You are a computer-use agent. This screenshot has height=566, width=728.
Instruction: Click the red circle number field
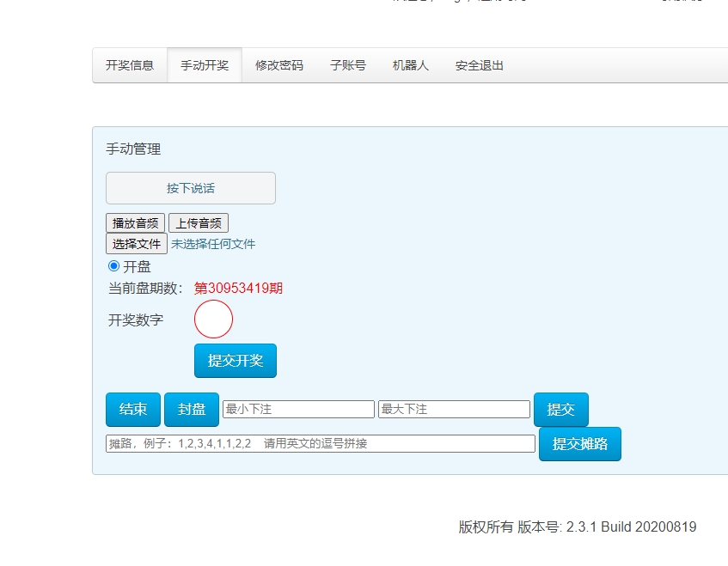pyautogui.click(x=213, y=319)
